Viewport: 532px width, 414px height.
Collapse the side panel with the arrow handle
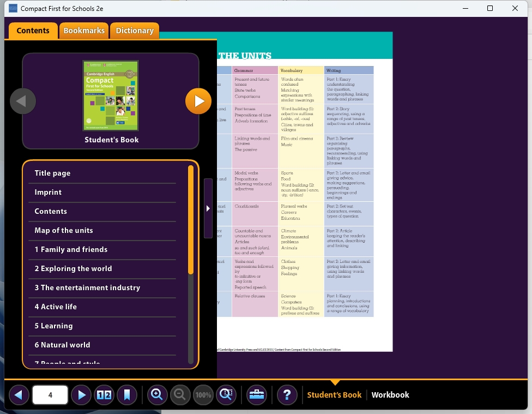[208, 208]
